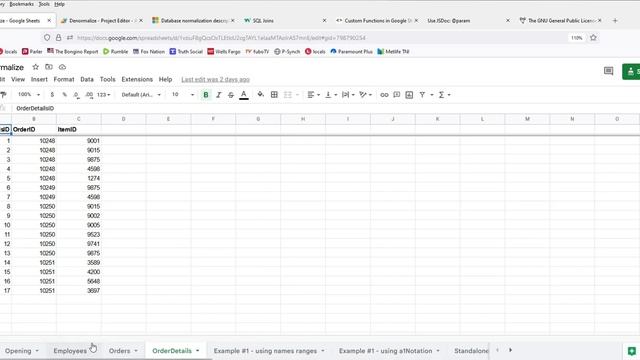640x360 pixels.
Task: Select the ItemID header cell
Action: (79, 129)
